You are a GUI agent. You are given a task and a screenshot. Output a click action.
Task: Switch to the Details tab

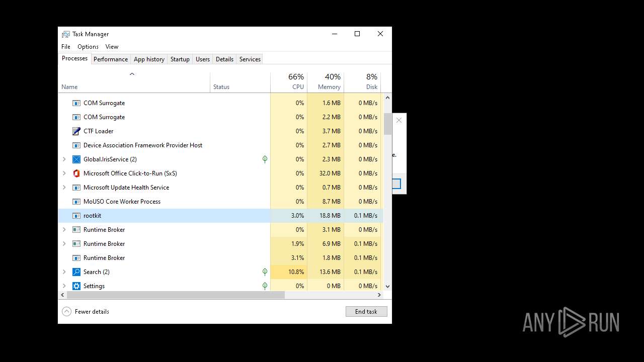click(x=224, y=59)
